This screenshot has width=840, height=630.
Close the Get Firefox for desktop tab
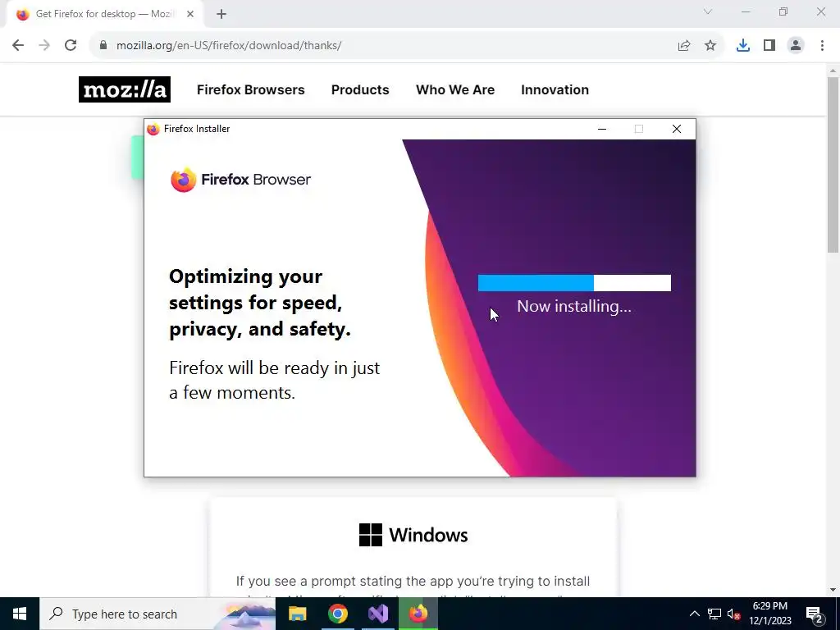coord(190,14)
